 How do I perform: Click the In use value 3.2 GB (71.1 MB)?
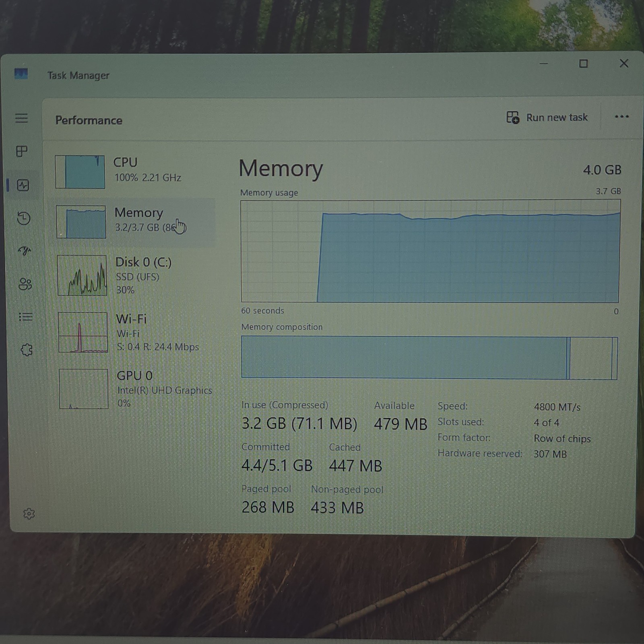(299, 423)
